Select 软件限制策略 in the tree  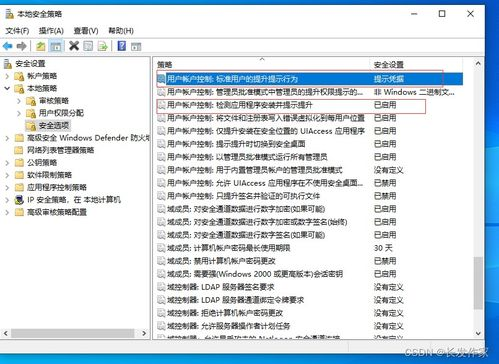pyautogui.click(x=49, y=175)
